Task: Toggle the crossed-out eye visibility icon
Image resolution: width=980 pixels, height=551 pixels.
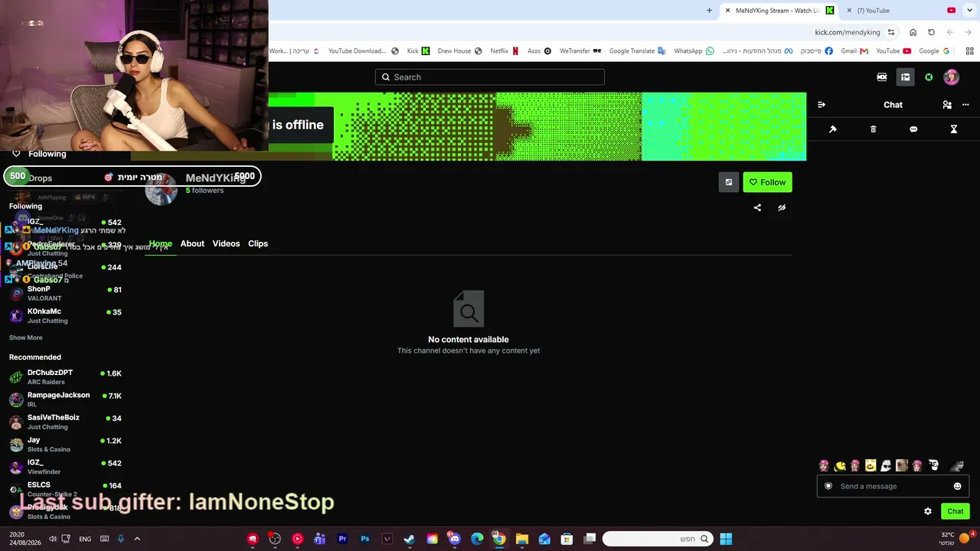Action: click(x=782, y=207)
